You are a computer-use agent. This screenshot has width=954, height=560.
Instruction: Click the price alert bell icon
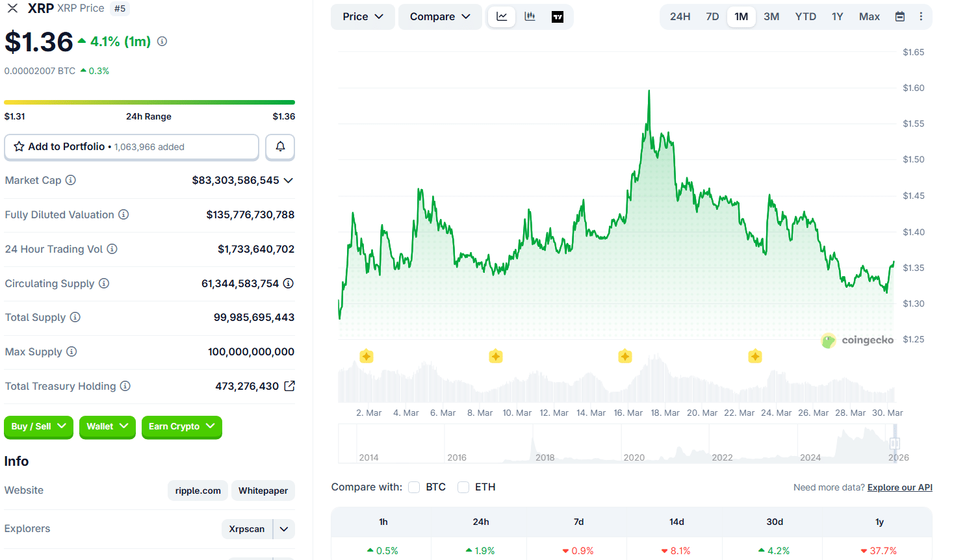point(280,147)
